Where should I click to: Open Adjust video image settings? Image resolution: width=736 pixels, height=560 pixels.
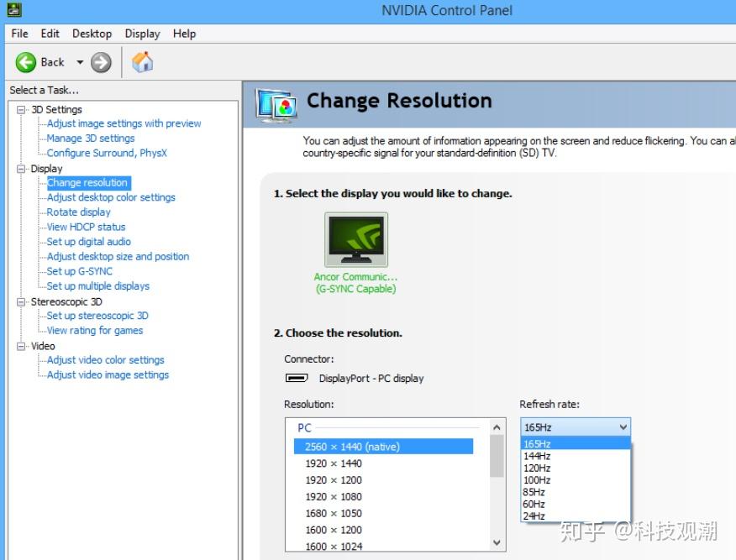[x=108, y=374]
